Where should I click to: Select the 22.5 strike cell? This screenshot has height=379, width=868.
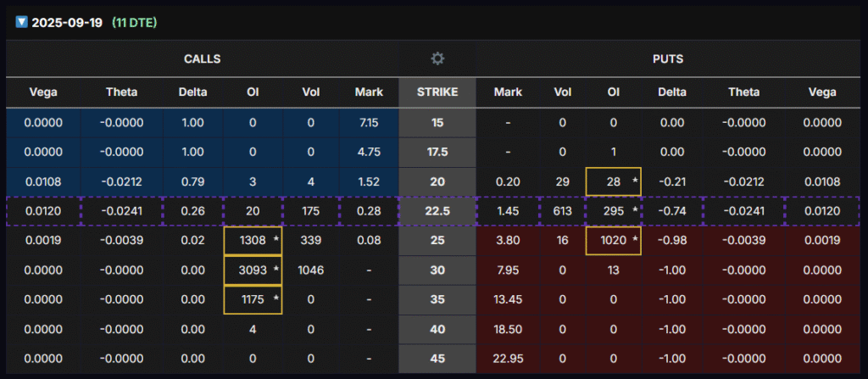pos(437,211)
